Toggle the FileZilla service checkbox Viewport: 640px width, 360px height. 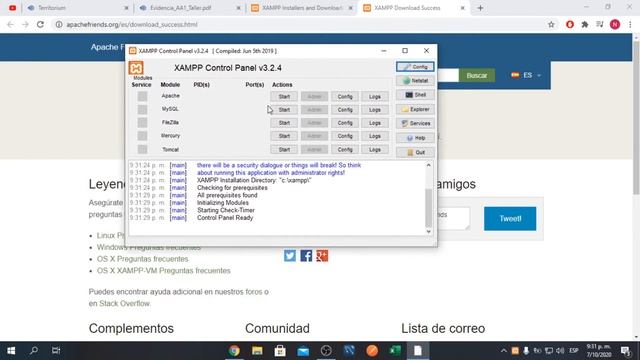click(x=142, y=123)
